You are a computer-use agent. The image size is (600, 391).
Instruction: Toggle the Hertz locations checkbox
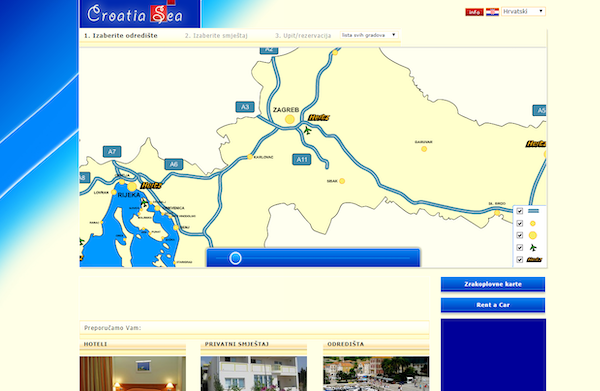point(520,260)
